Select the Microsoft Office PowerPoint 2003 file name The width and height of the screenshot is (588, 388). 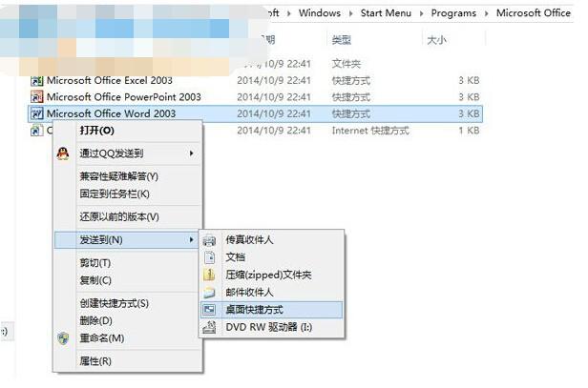(x=124, y=97)
